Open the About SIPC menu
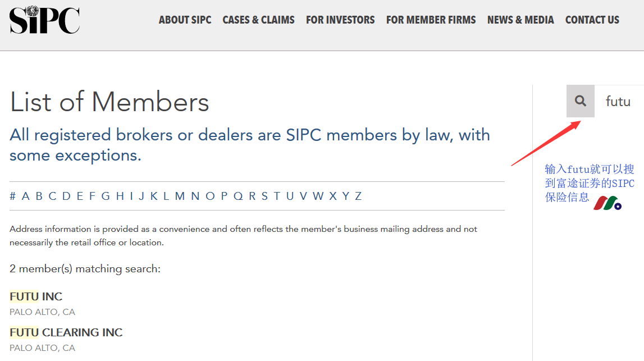 click(x=185, y=20)
